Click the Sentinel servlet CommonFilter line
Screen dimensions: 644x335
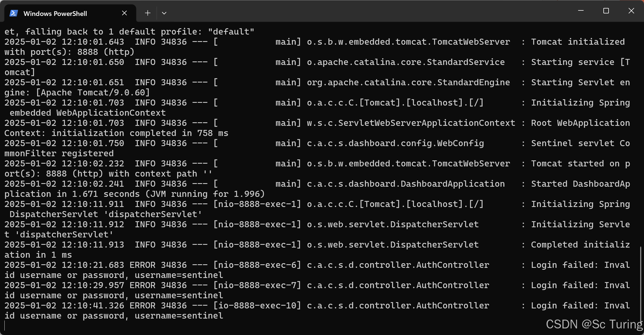click(x=576, y=143)
